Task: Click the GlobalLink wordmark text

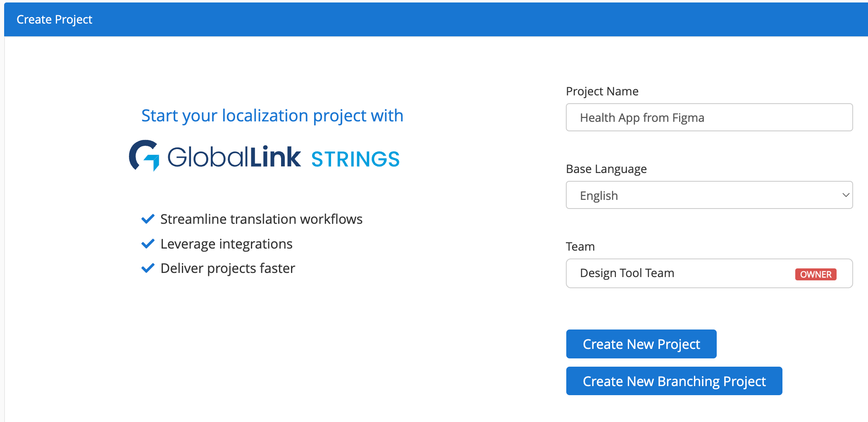Action: 234,156
